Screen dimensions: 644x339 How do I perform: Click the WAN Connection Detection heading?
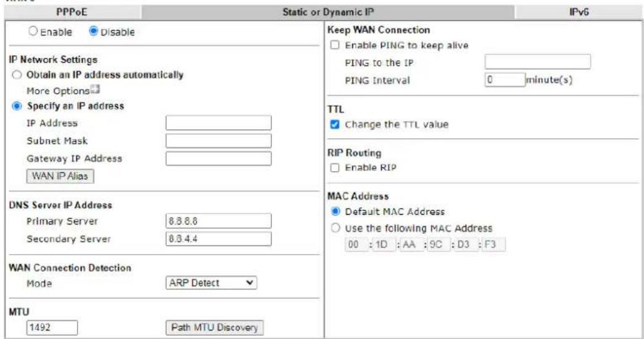click(x=70, y=268)
